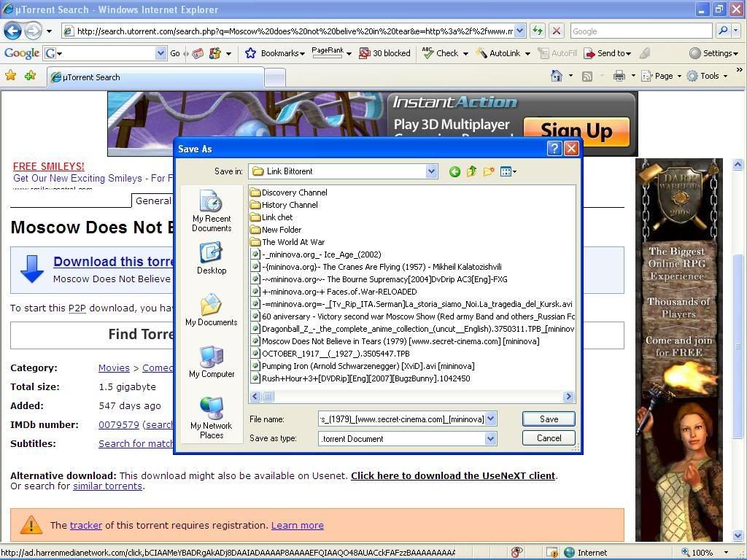This screenshot has height=560, width=747.
Task: Open My Recent Documents in places bar
Action: click(212, 211)
